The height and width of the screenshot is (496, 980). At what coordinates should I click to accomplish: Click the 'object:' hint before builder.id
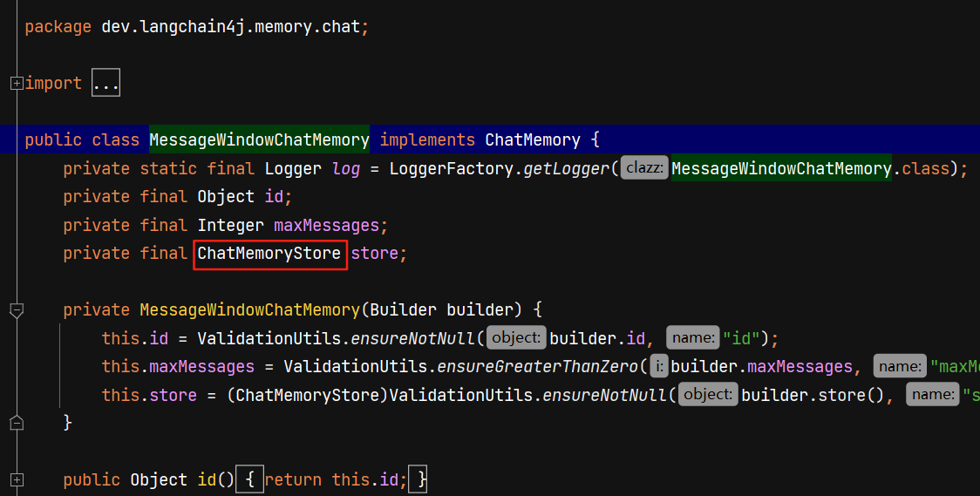[515, 338]
